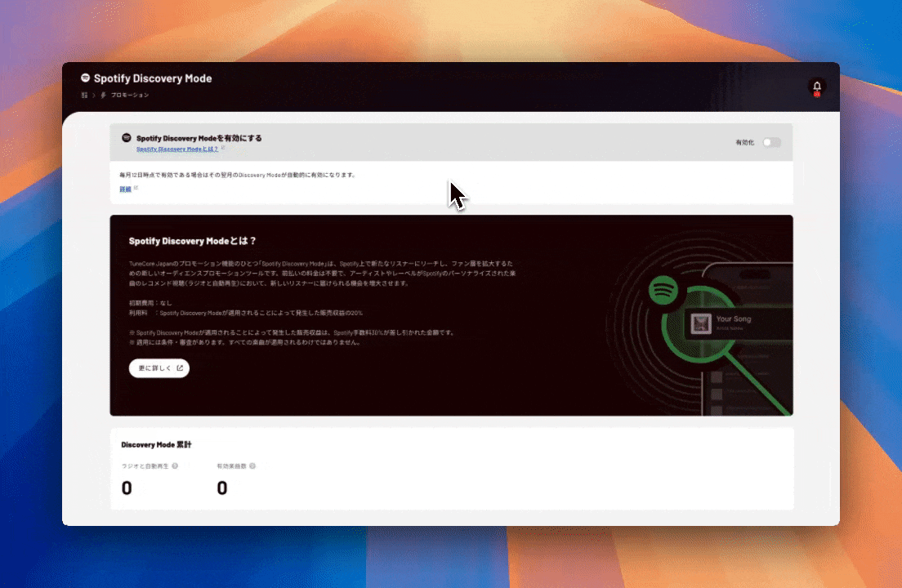Click the help icon next to 有効楽曲数
Viewport: 902px width, 588px height.
pyautogui.click(x=252, y=466)
